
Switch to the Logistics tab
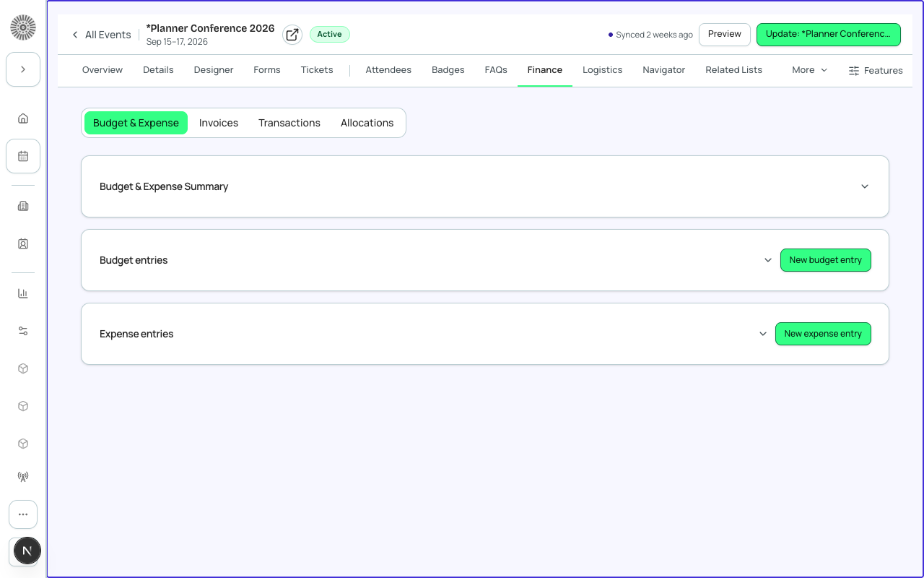(x=603, y=70)
